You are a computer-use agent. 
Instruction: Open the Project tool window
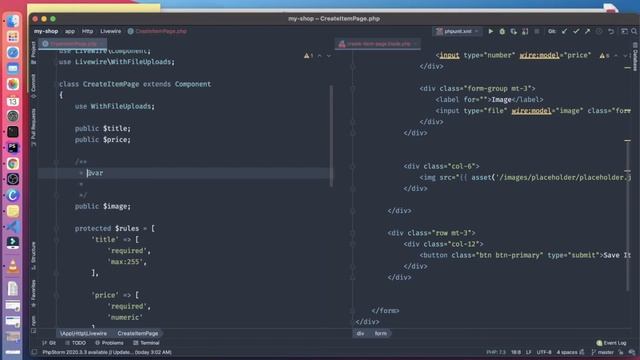[33, 53]
